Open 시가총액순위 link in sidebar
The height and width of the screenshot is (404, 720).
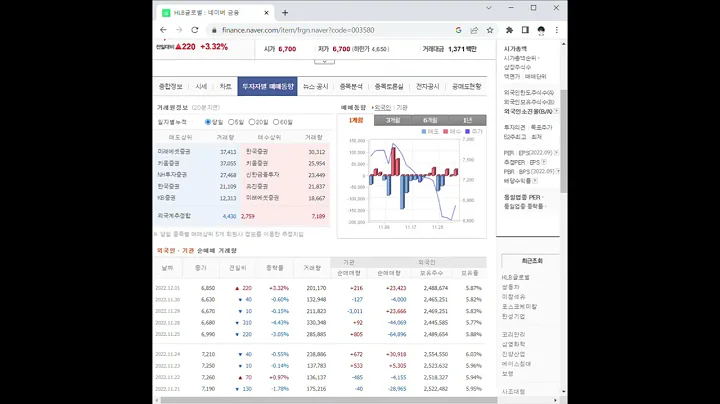click(x=521, y=58)
